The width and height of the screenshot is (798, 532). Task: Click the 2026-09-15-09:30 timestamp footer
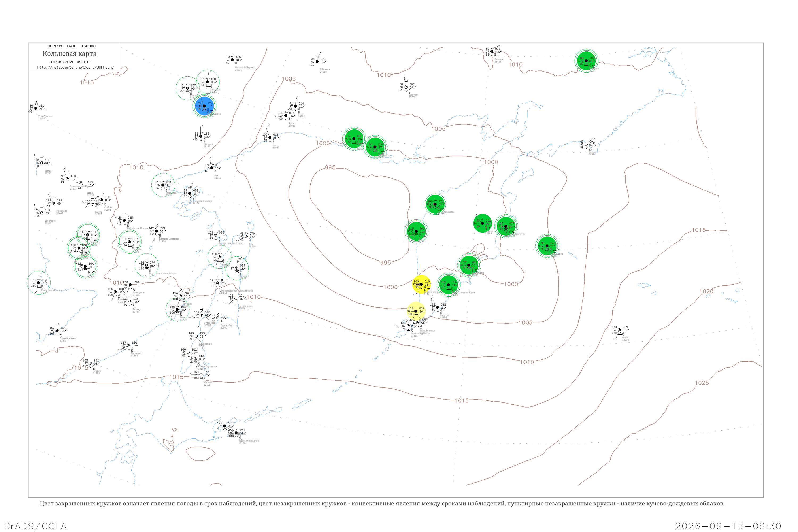click(728, 526)
